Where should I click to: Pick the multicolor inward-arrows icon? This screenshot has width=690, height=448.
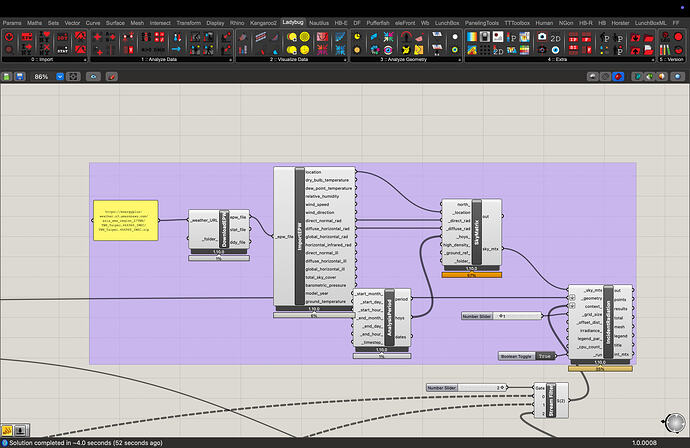tap(388, 37)
